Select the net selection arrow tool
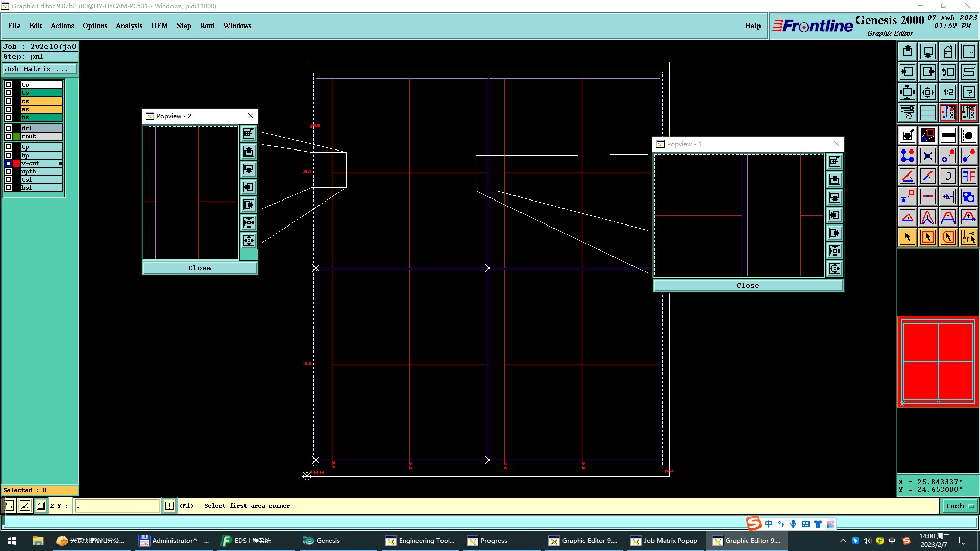Viewport: 980px width, 551px height. [968, 237]
